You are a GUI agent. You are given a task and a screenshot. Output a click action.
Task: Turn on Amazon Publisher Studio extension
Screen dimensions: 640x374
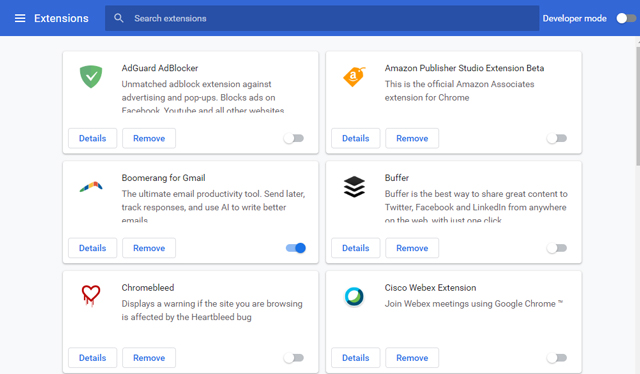pyautogui.click(x=557, y=138)
